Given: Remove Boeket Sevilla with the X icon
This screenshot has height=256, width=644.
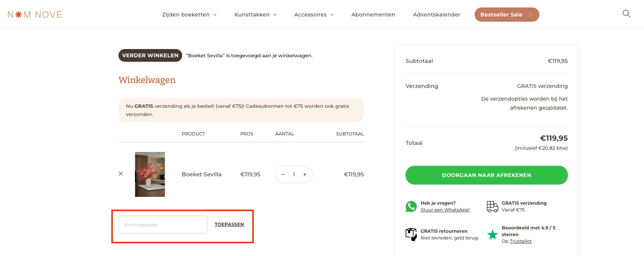Looking at the screenshot, I should coord(121,174).
